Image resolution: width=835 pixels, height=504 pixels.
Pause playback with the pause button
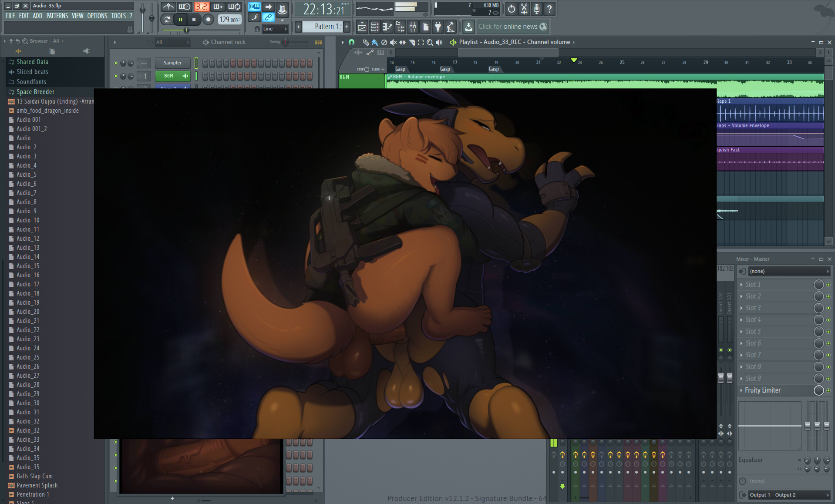pyautogui.click(x=180, y=20)
